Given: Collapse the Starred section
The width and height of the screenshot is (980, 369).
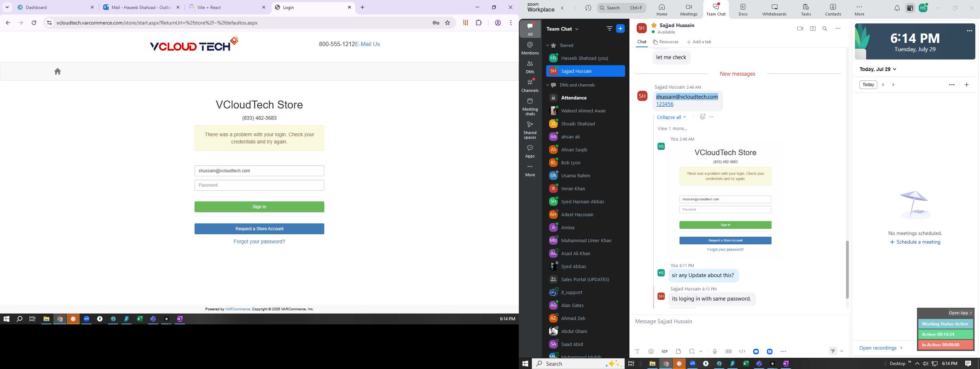Looking at the screenshot, I should [x=548, y=45].
